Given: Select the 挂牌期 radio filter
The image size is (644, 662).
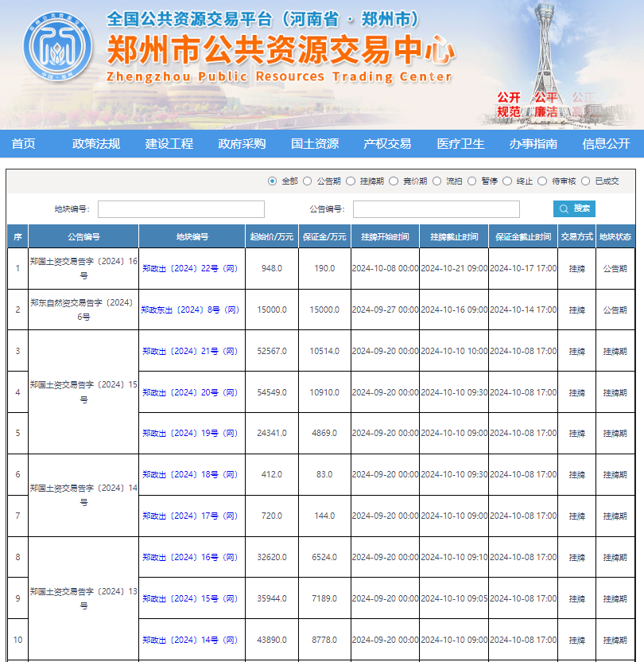Looking at the screenshot, I should (351, 181).
